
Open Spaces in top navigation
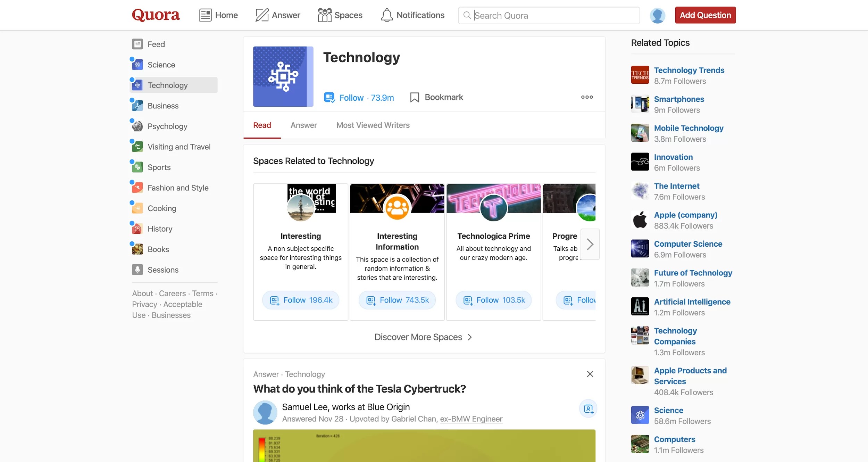pyautogui.click(x=340, y=15)
